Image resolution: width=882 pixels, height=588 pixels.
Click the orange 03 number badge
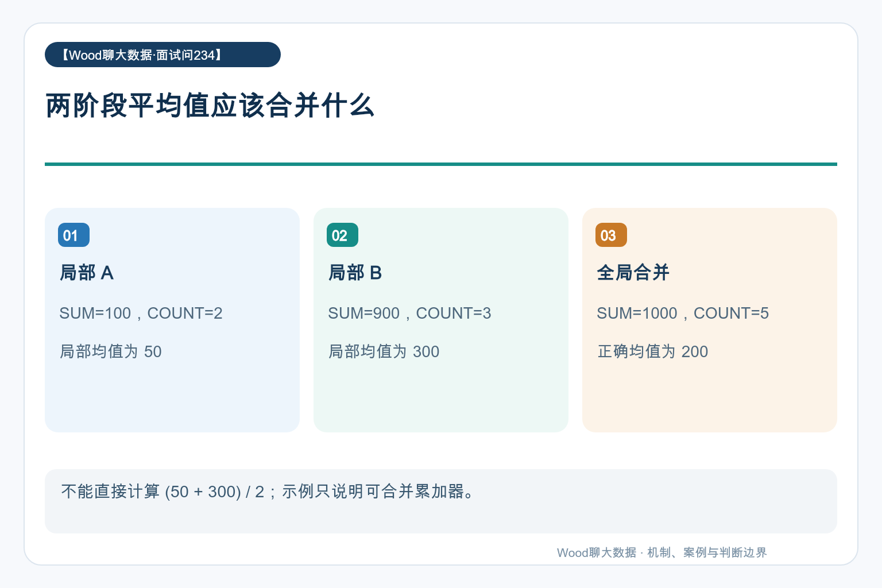tap(611, 235)
